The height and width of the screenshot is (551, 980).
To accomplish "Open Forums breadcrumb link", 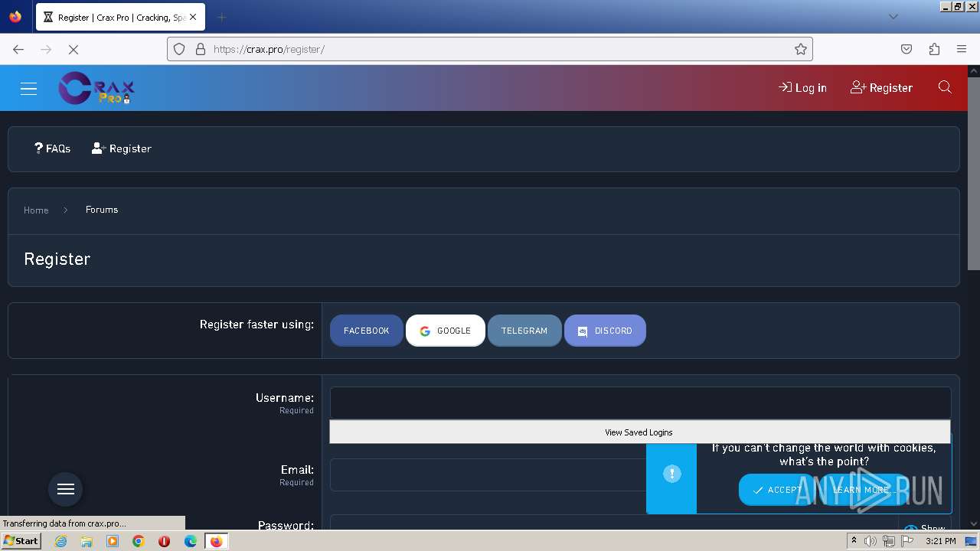I will [x=102, y=210].
